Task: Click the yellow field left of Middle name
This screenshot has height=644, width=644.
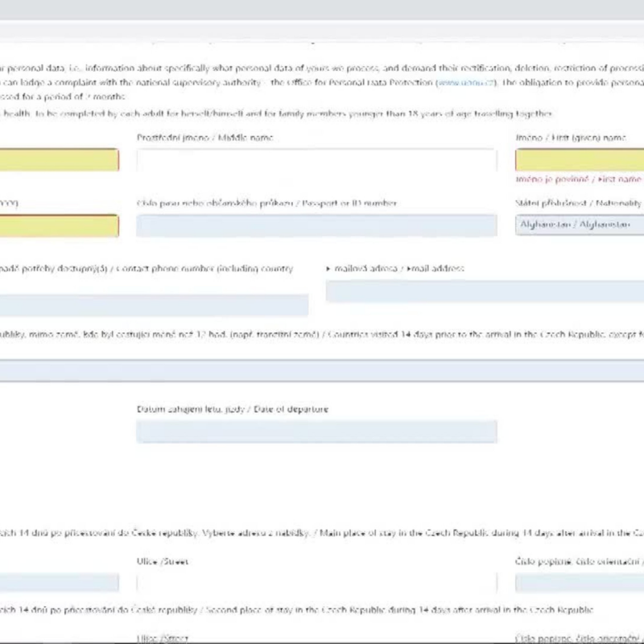Action: click(x=59, y=160)
